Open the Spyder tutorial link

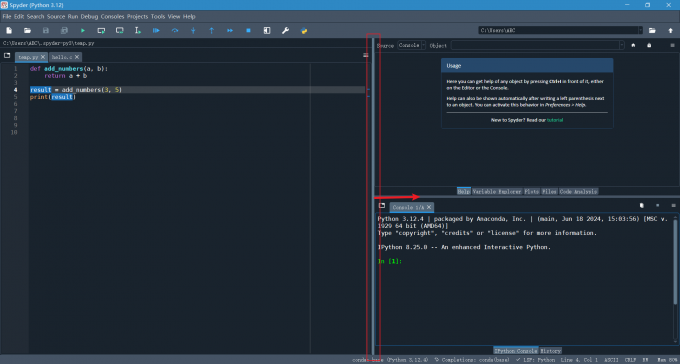[555, 120]
